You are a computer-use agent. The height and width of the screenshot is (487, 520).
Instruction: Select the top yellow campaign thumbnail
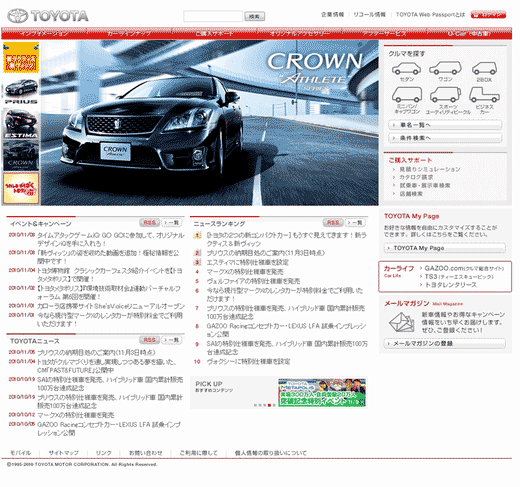[x=21, y=58]
